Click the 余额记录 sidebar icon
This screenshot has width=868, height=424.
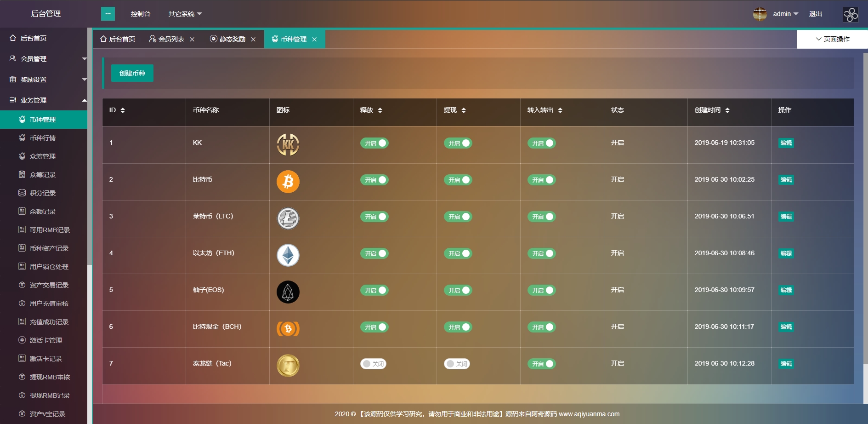(22, 212)
